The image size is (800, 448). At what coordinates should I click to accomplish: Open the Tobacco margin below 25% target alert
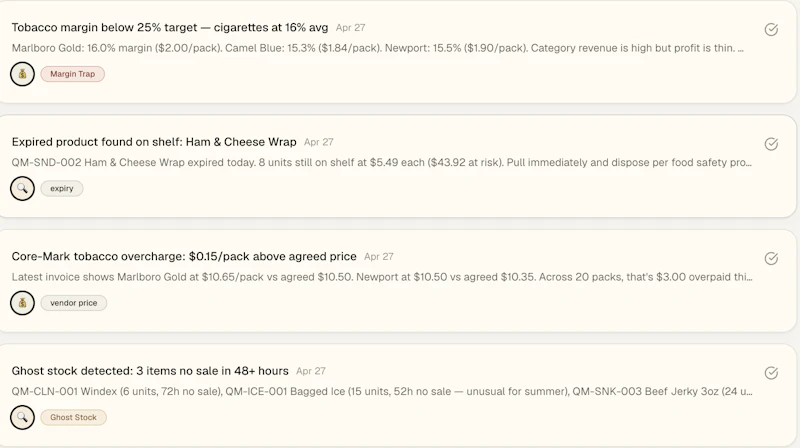tap(170, 28)
